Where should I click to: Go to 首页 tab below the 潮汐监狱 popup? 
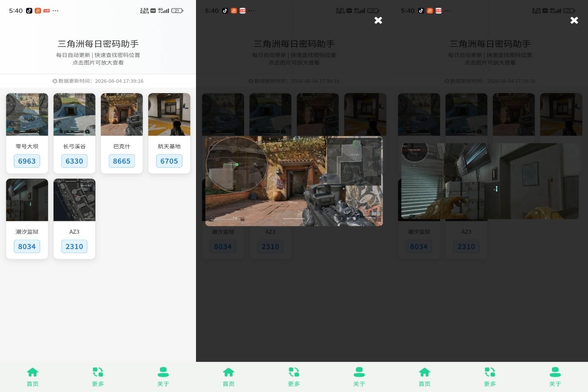[x=425, y=377]
